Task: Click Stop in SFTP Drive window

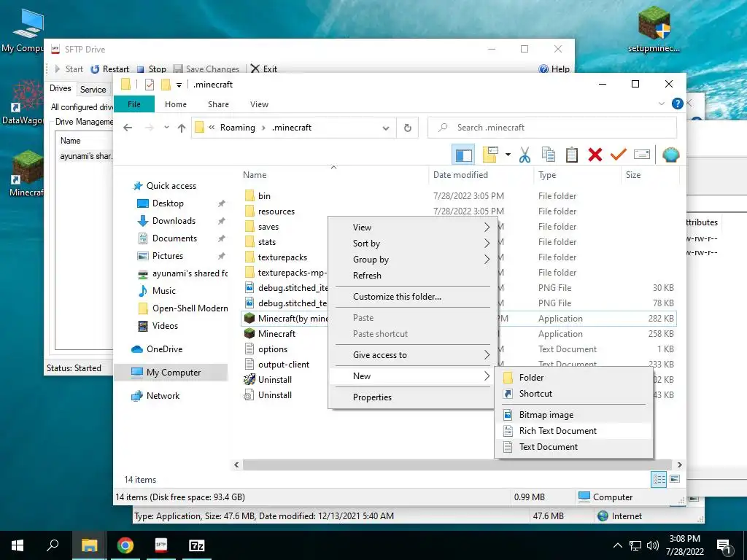Action: pyautogui.click(x=152, y=69)
